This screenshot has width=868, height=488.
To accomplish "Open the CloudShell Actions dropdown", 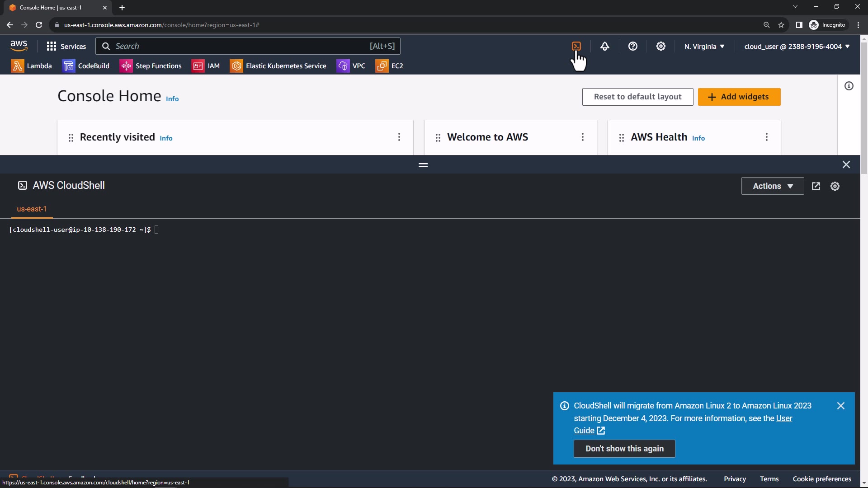I will 772,186.
